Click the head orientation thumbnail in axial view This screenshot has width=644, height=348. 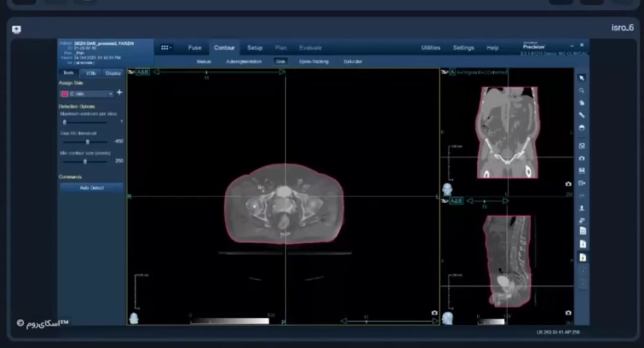(134, 318)
